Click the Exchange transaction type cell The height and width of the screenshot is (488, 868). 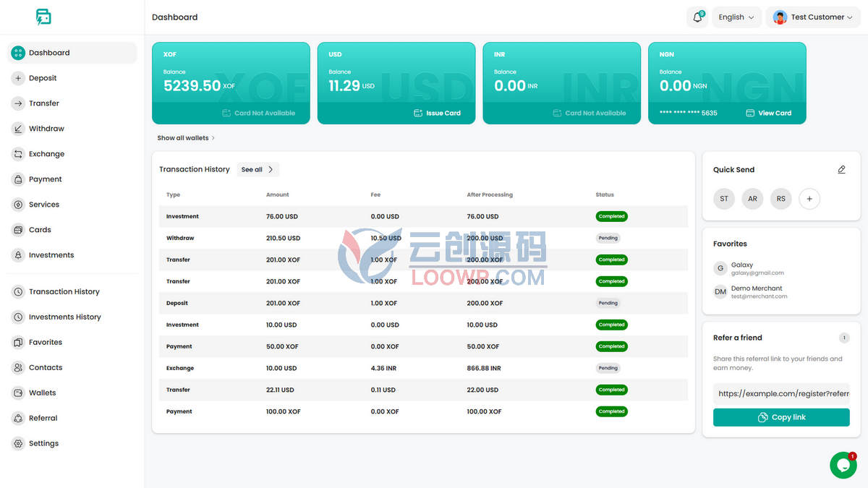tap(180, 368)
